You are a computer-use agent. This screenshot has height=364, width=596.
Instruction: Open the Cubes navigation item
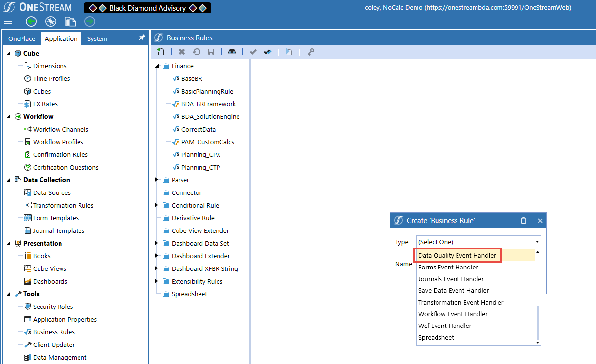[x=42, y=91]
